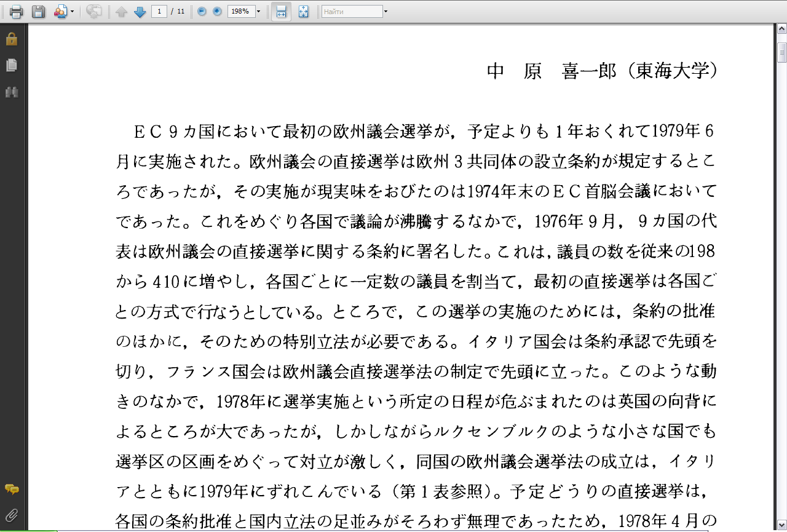Open the zoom percentage dropdown arrow

point(258,12)
